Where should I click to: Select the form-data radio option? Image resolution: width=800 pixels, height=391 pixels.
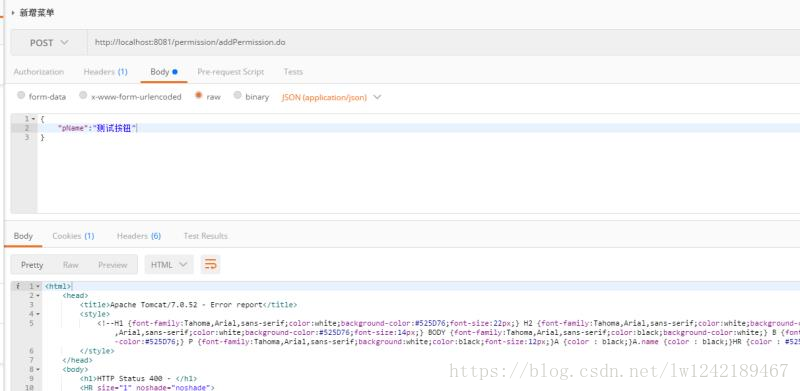coord(21,95)
